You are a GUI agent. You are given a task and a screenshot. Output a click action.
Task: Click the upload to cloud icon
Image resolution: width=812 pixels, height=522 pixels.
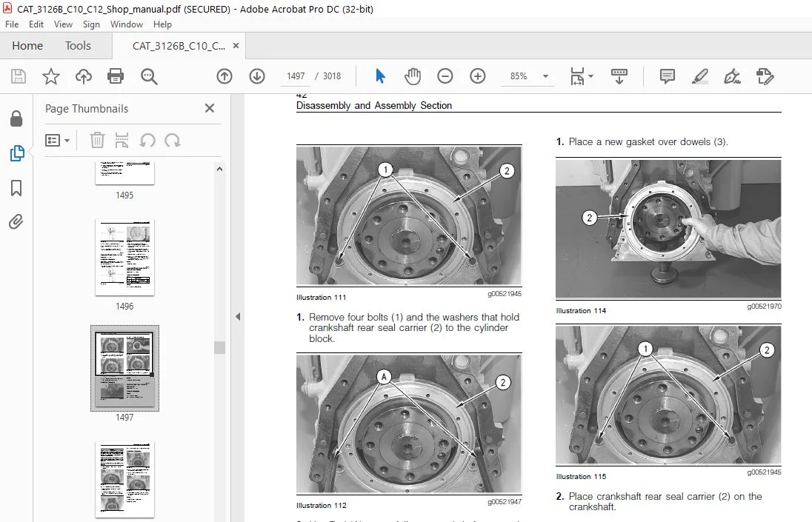84,76
